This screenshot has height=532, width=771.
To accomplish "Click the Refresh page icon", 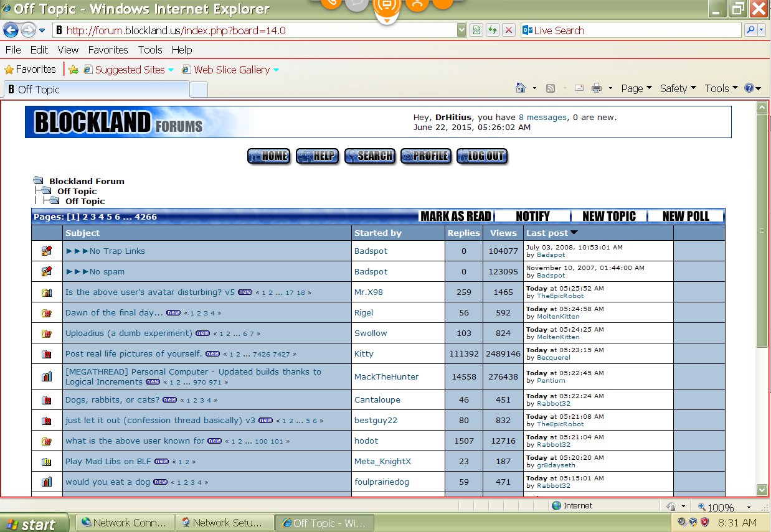I will [x=493, y=30].
